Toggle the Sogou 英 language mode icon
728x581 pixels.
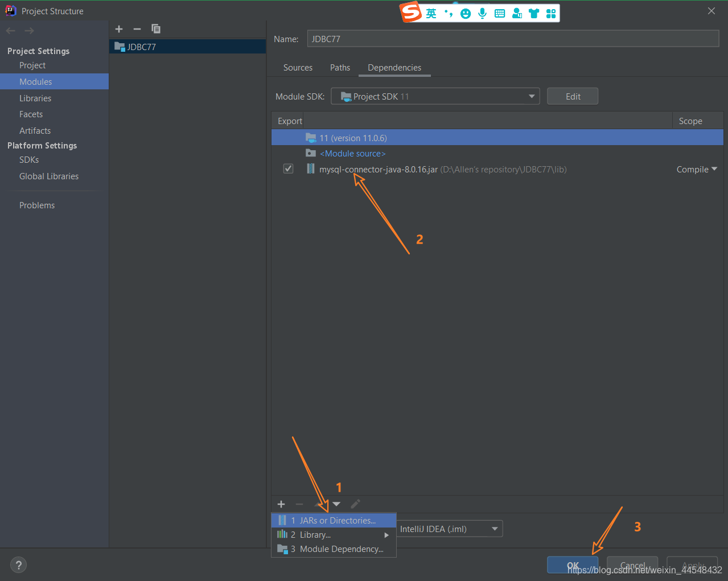point(431,14)
